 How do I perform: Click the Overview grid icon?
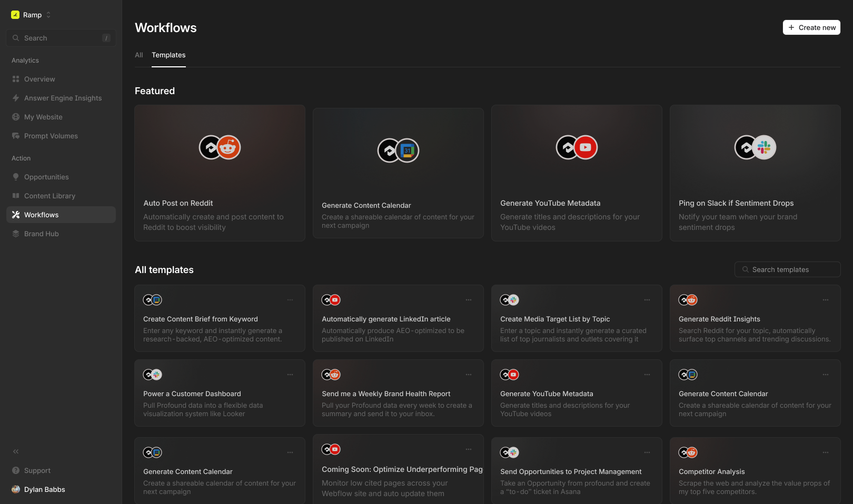click(x=16, y=79)
